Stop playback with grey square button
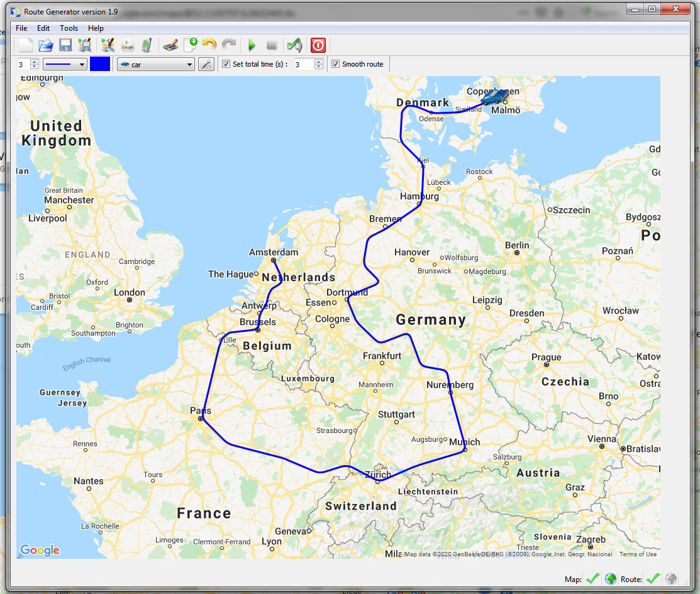The height and width of the screenshot is (594, 700). [272, 45]
